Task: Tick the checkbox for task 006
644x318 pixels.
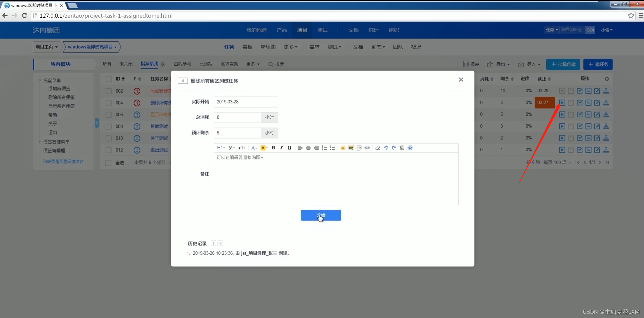Action: pyautogui.click(x=108, y=114)
